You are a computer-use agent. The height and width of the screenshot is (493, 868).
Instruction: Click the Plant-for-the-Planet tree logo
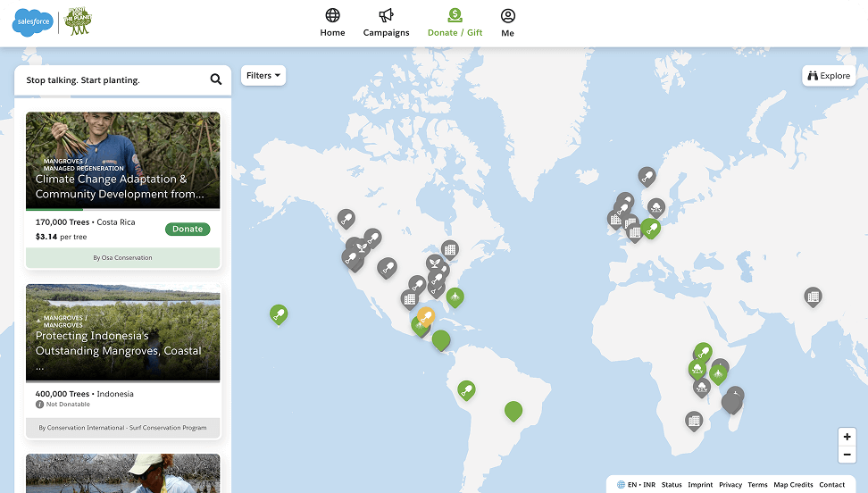[78, 21]
